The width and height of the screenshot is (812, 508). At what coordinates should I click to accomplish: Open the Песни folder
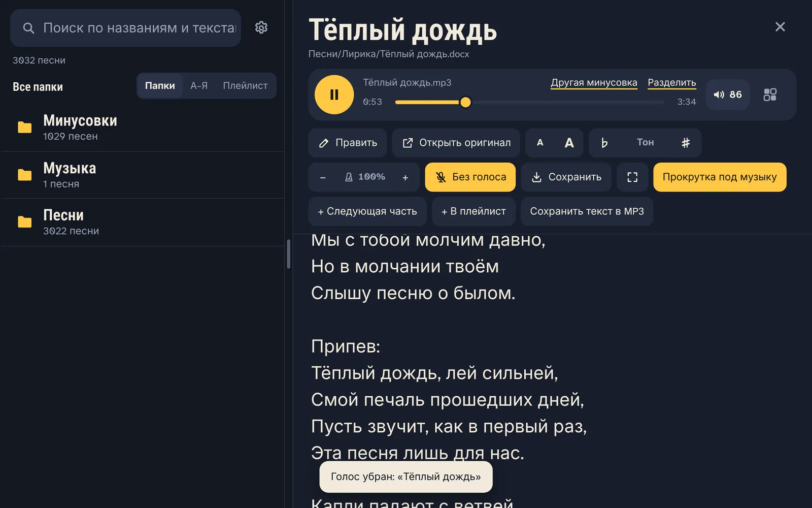142,223
